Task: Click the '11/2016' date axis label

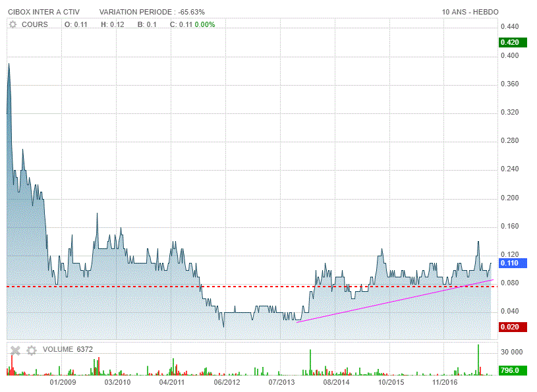Action: pos(445,382)
